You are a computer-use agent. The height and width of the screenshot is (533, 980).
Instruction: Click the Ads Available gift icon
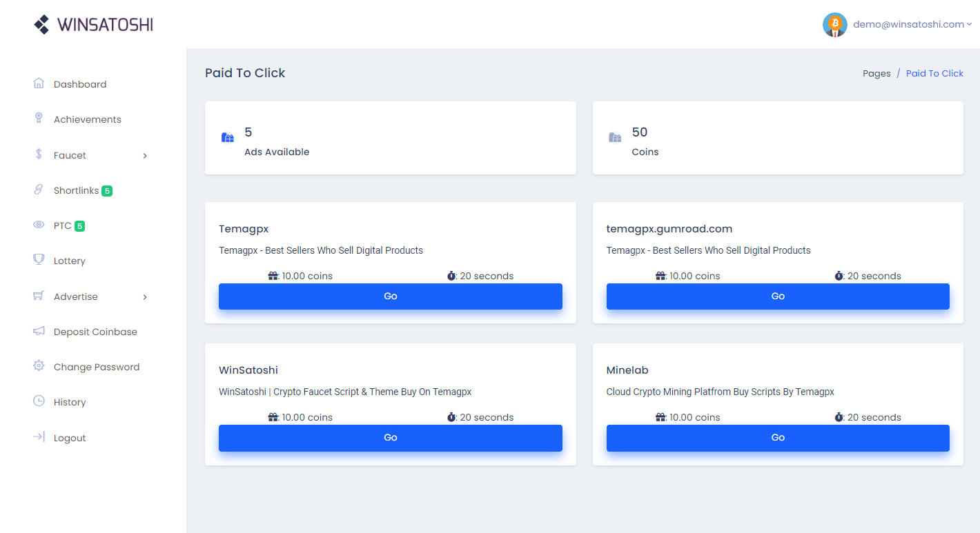point(228,137)
